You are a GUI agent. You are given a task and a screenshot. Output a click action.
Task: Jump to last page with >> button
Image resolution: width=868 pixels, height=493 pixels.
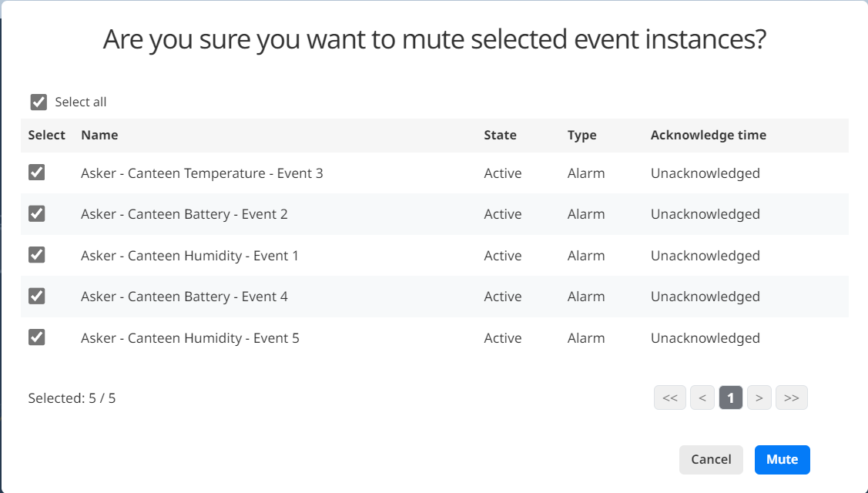tap(792, 397)
